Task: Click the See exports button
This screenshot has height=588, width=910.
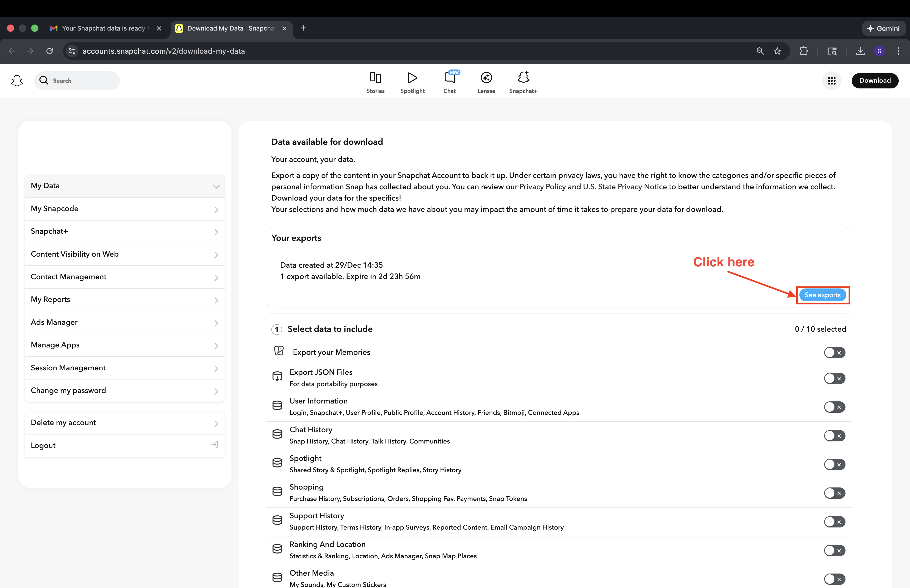Action: click(822, 295)
